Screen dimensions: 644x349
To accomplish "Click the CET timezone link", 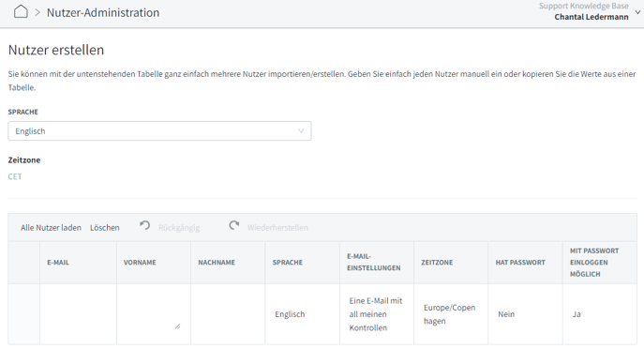I will 15,176.
